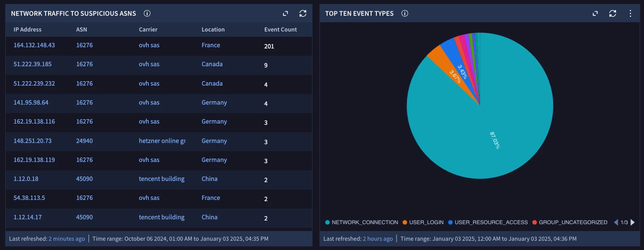644x250 pixels.
Task: Expand the Network Traffic to Suspicious ASNs panel
Action: 285,13
